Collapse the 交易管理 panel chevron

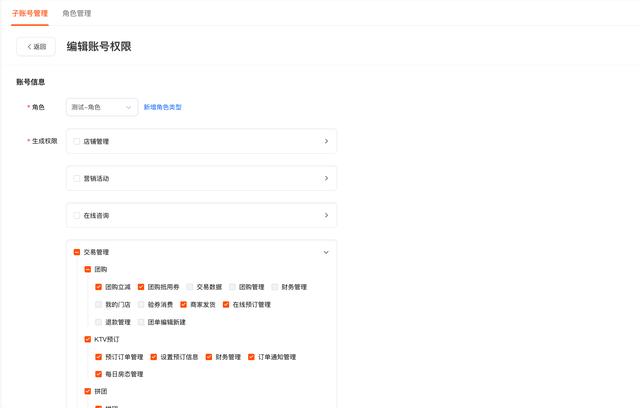[326, 252]
